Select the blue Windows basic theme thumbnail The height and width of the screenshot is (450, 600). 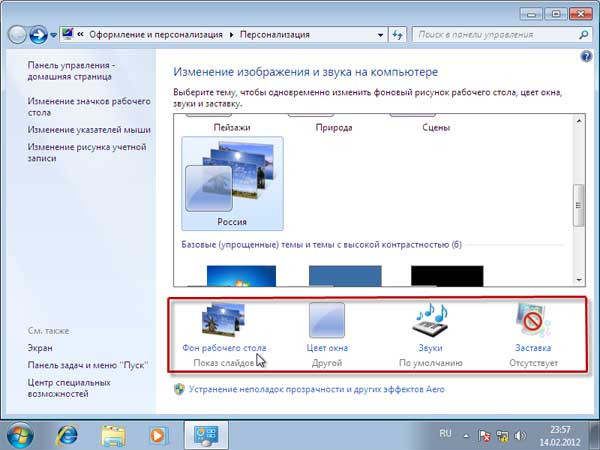[241, 276]
